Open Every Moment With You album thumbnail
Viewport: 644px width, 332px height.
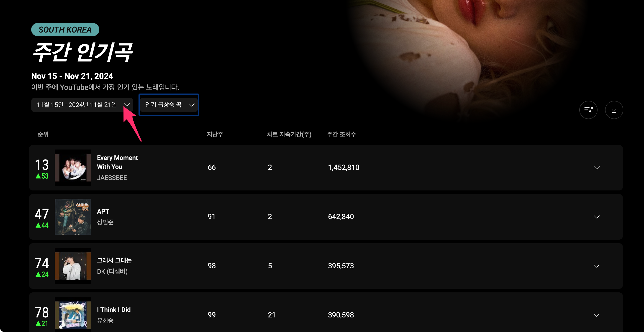pyautogui.click(x=73, y=168)
